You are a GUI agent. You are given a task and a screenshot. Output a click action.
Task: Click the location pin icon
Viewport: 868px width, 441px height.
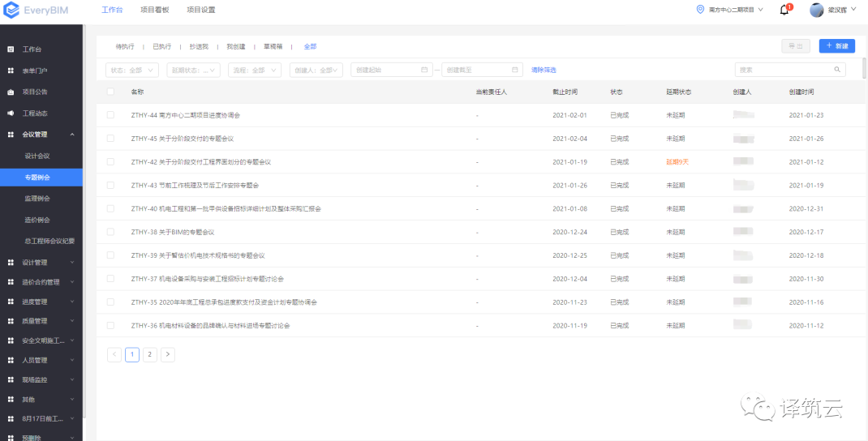pyautogui.click(x=700, y=10)
